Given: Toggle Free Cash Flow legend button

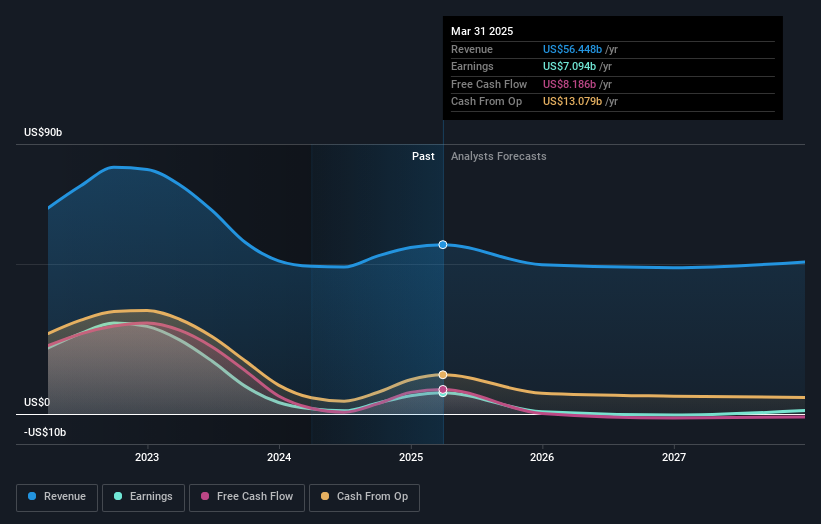Looking at the screenshot, I should (247, 497).
